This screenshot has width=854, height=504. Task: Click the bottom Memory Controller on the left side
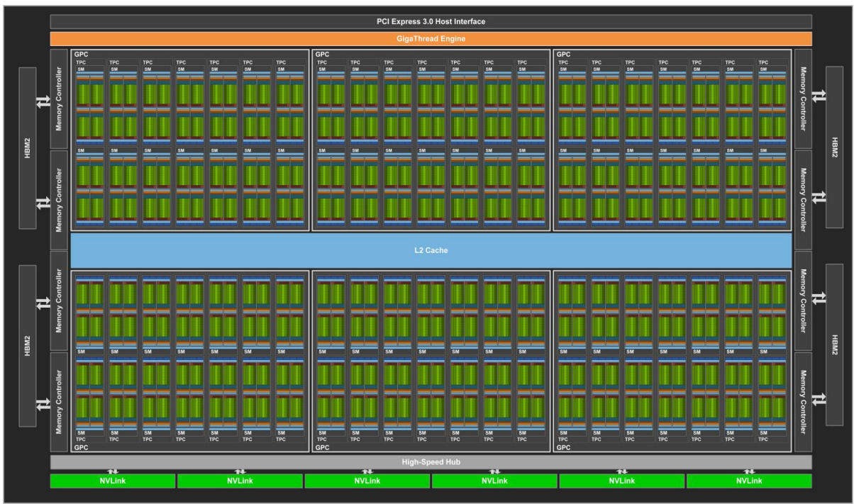pos(59,401)
